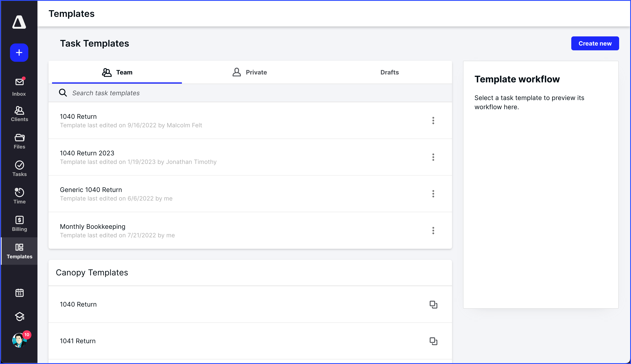Open options menu for Generic 1040 Return
Screen dimensions: 631x364
click(x=433, y=194)
